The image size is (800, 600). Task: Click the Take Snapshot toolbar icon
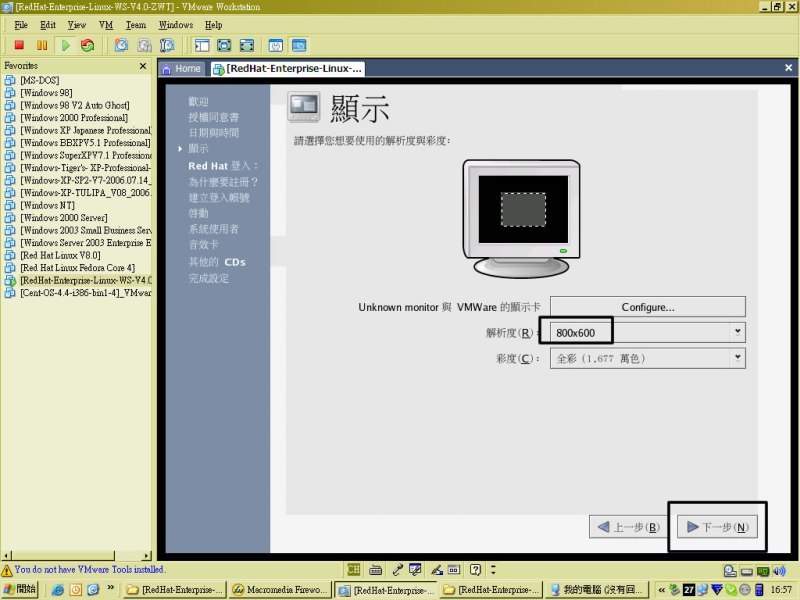click(x=121, y=45)
